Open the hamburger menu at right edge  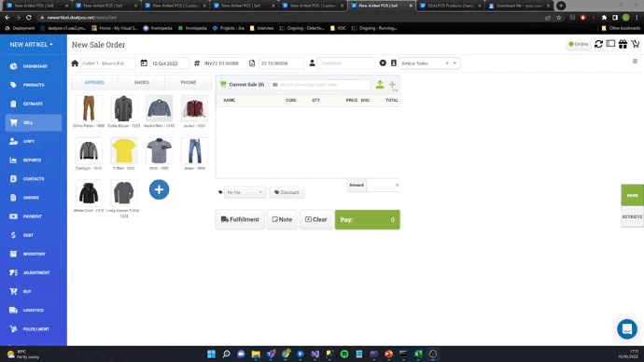pos(635,62)
